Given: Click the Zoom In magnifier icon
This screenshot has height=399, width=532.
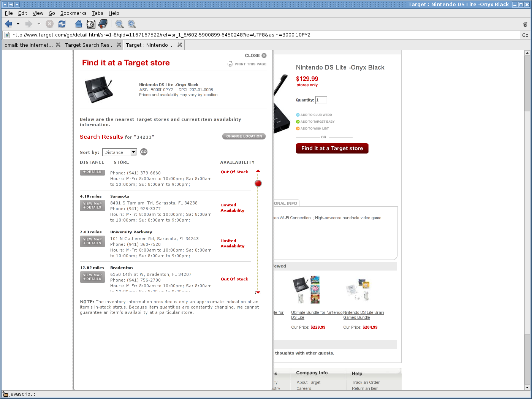Looking at the screenshot, I should click(x=132, y=24).
